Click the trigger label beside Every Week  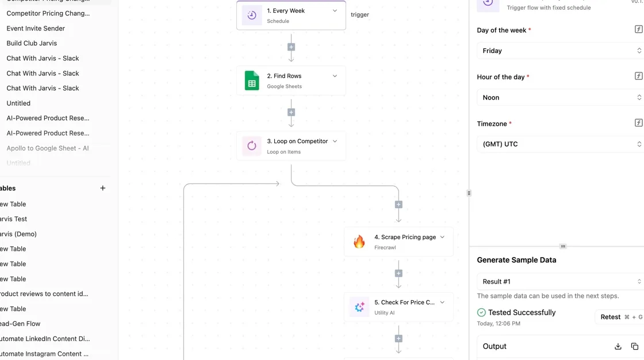point(360,14)
